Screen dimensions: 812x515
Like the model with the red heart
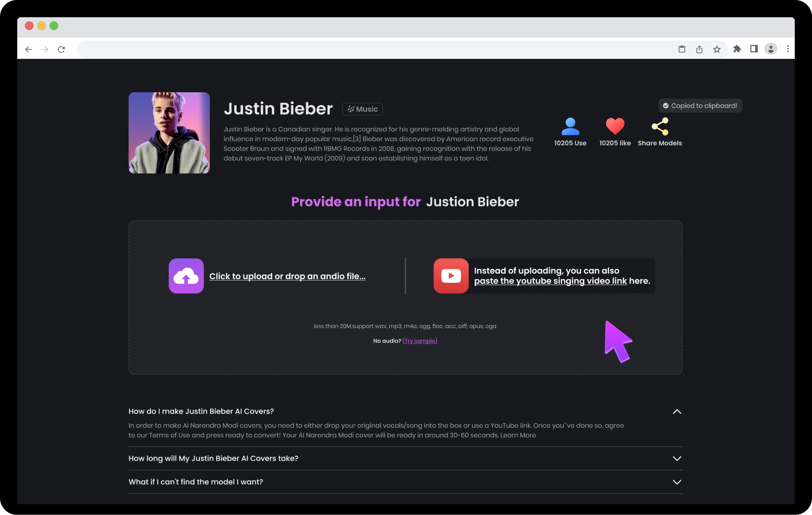(615, 126)
